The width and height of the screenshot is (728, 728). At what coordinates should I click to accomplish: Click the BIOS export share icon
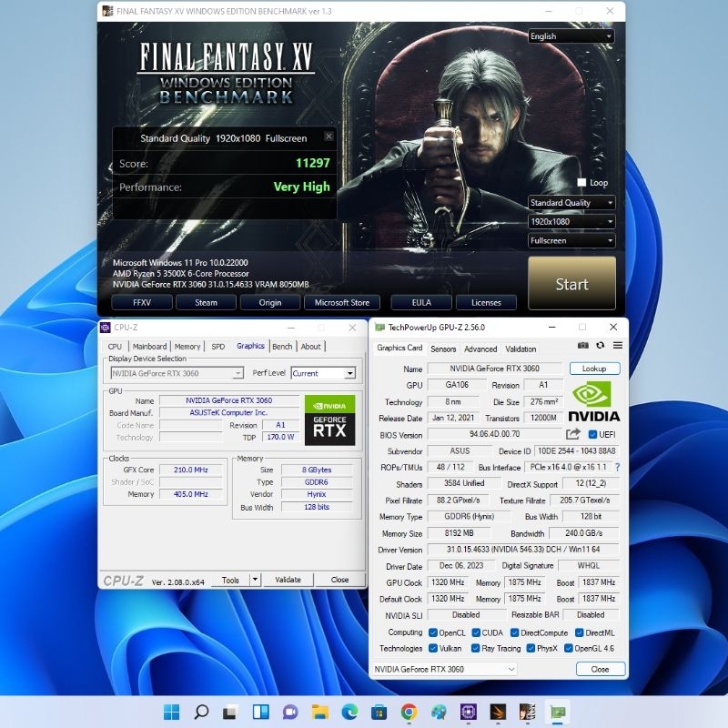pos(573,435)
